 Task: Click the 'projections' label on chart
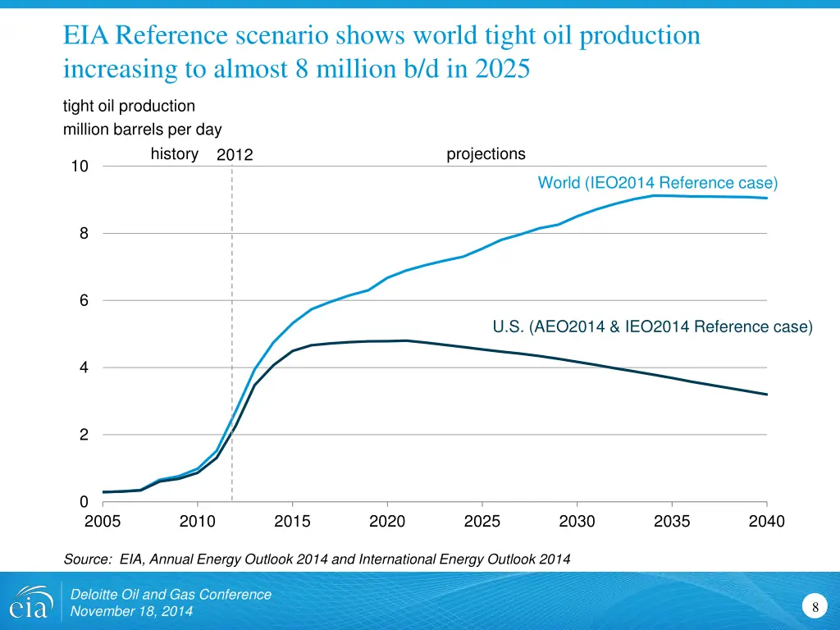tap(486, 154)
